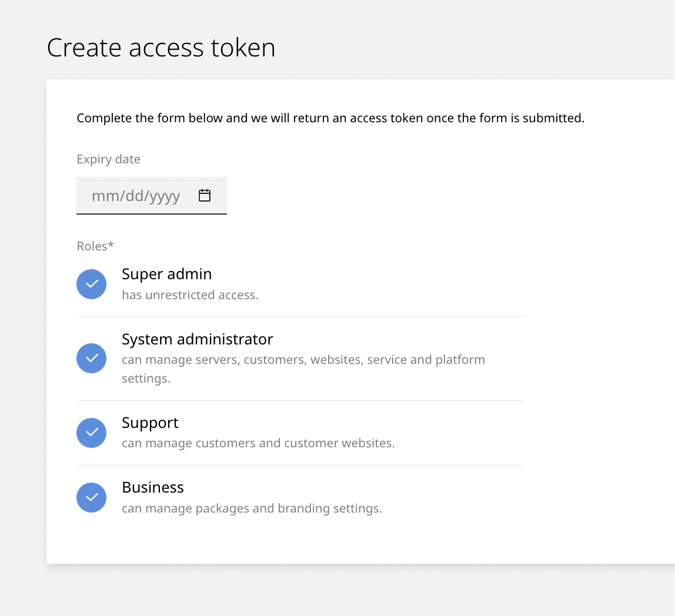
Task: Toggle the System administrator role checkbox
Action: (x=92, y=359)
